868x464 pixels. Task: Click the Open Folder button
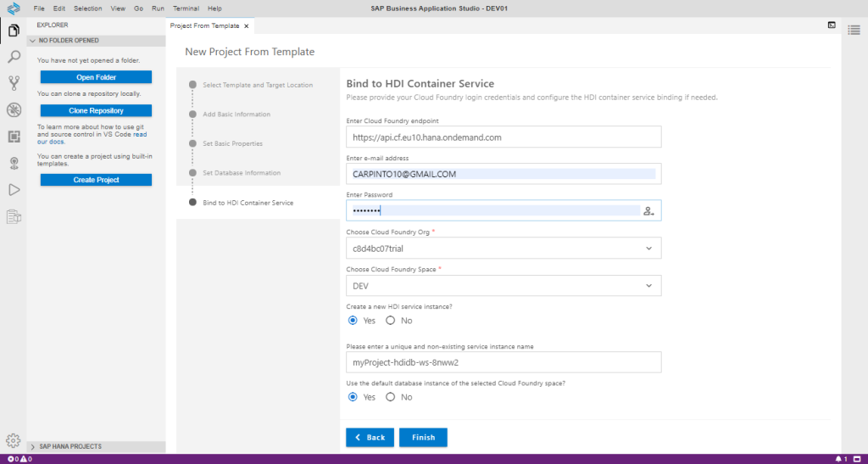click(96, 77)
